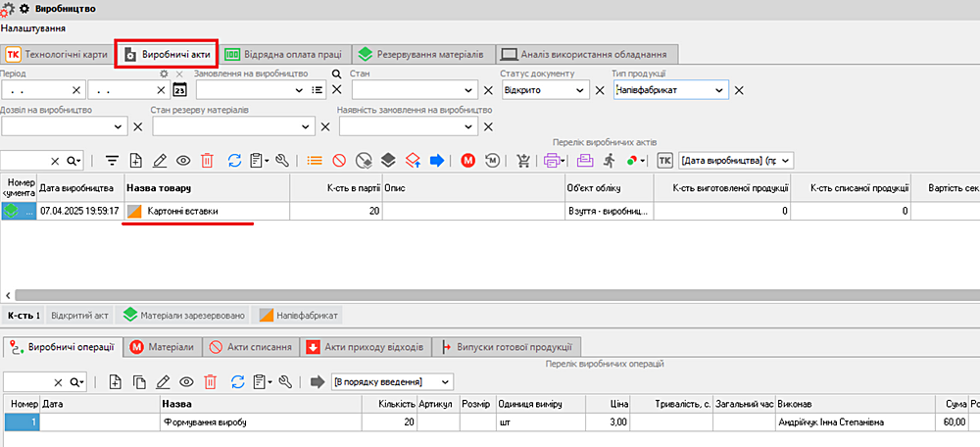The height and width of the screenshot is (447, 980).
Task: Expand the Тип продукції dropdown
Action: 720,90
